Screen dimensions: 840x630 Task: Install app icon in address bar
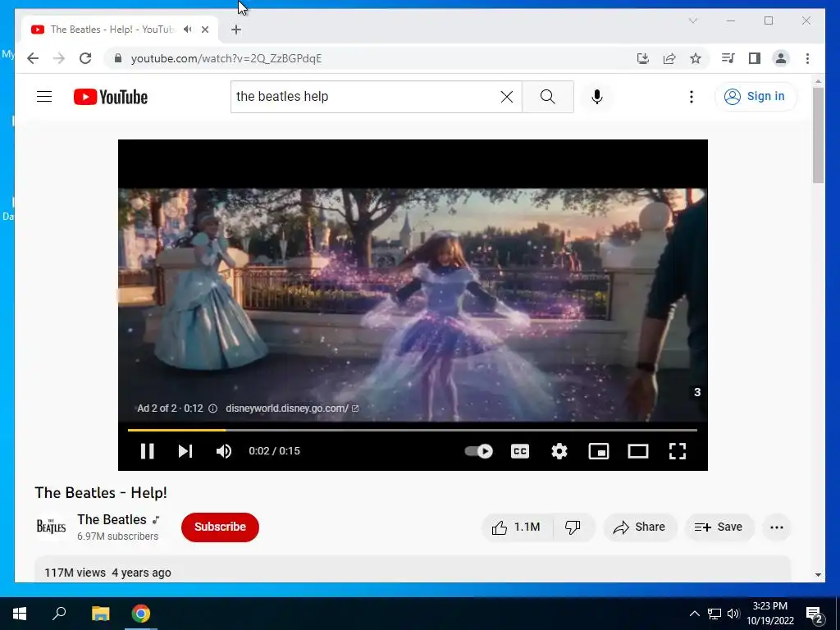[x=643, y=58]
